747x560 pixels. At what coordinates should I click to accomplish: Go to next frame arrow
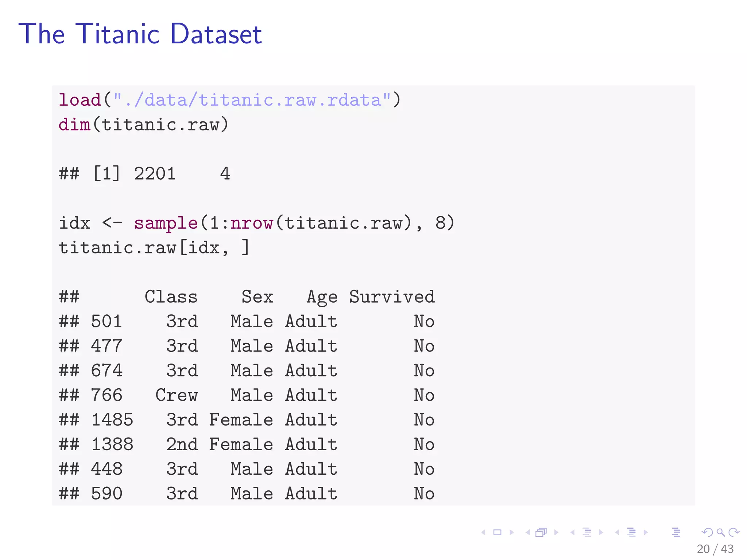point(556,532)
